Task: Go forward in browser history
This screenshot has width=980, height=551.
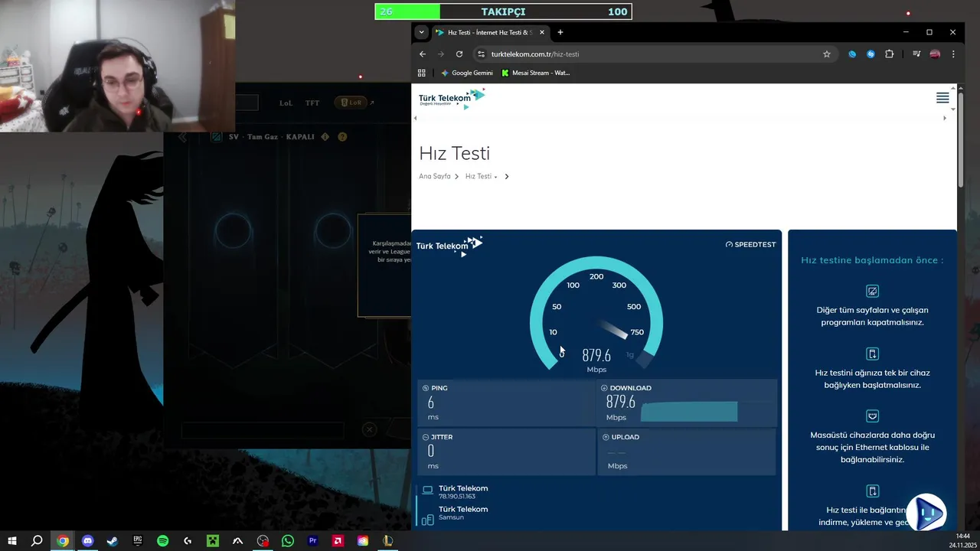Action: point(441,54)
